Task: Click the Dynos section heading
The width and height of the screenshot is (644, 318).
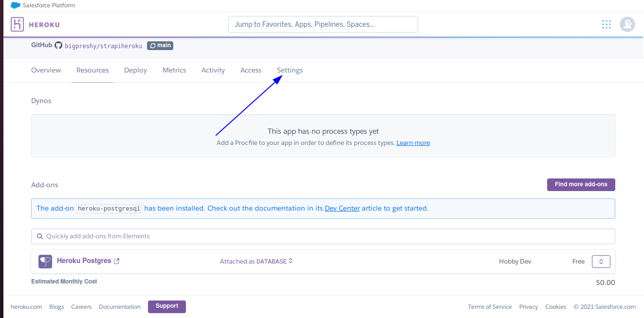Action: point(41,101)
